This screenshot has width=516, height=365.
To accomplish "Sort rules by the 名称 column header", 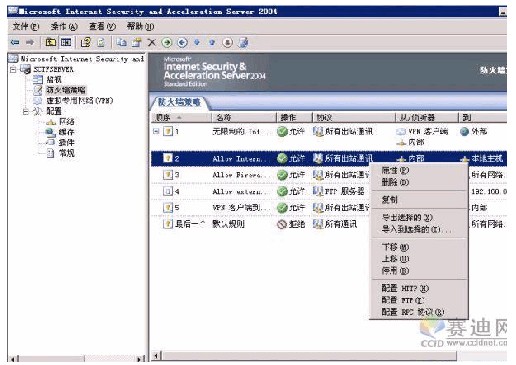I will 244,117.
